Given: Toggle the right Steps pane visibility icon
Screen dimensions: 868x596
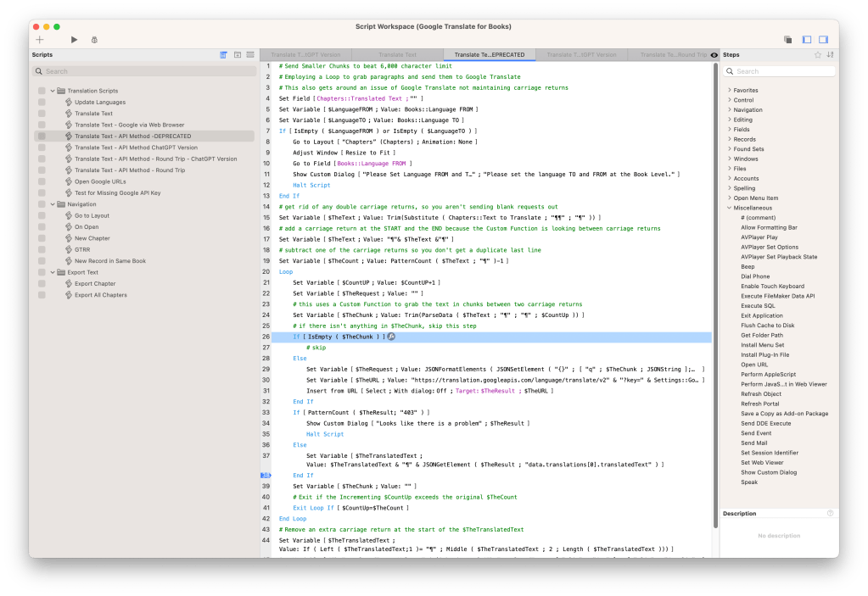Looking at the screenshot, I should coord(823,40).
